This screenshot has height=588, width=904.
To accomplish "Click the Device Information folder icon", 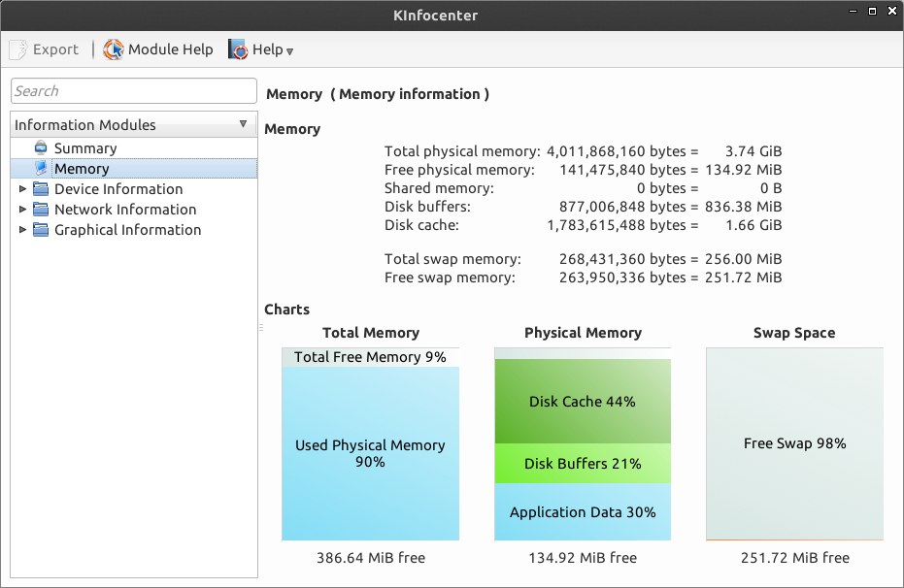I will (x=41, y=189).
